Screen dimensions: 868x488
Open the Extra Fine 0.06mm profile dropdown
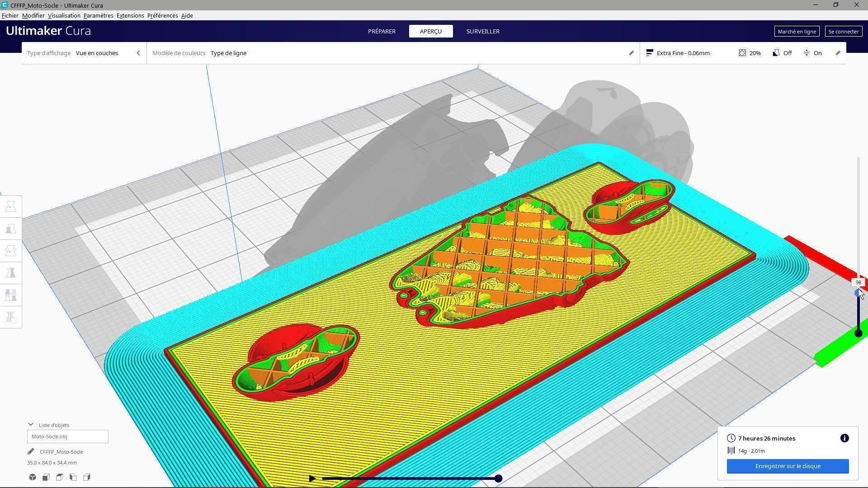[683, 53]
